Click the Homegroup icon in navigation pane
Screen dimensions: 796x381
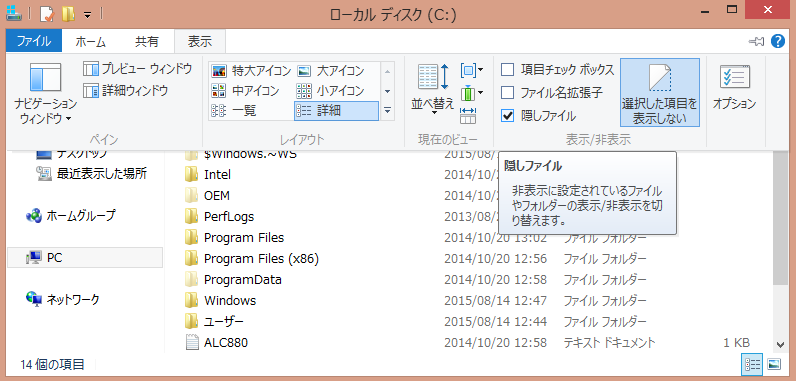(x=34, y=216)
